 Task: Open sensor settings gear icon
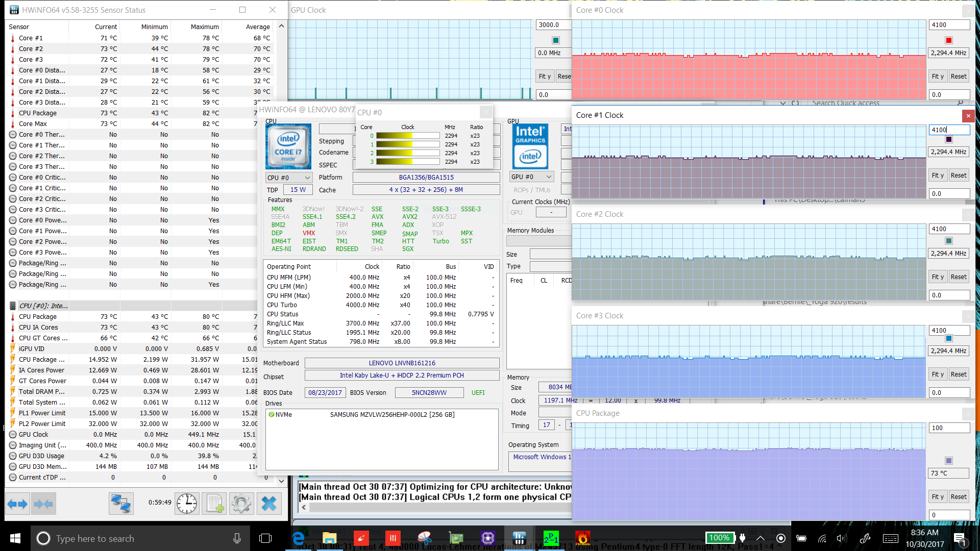pyautogui.click(x=241, y=504)
